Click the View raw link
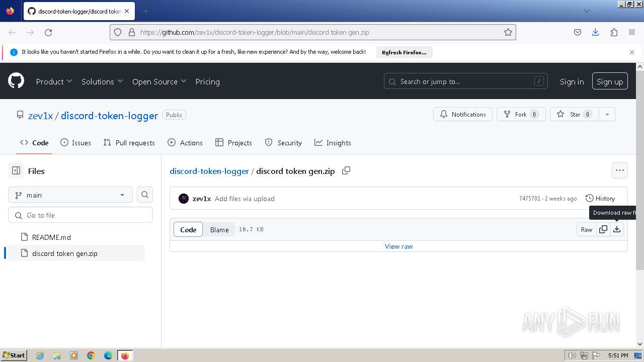644x362 pixels. tap(398, 246)
